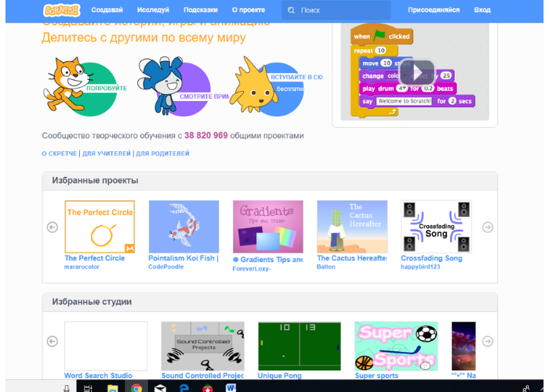This screenshot has width=549, height=392.
Task: Open author Balton profile
Action: 326,267
